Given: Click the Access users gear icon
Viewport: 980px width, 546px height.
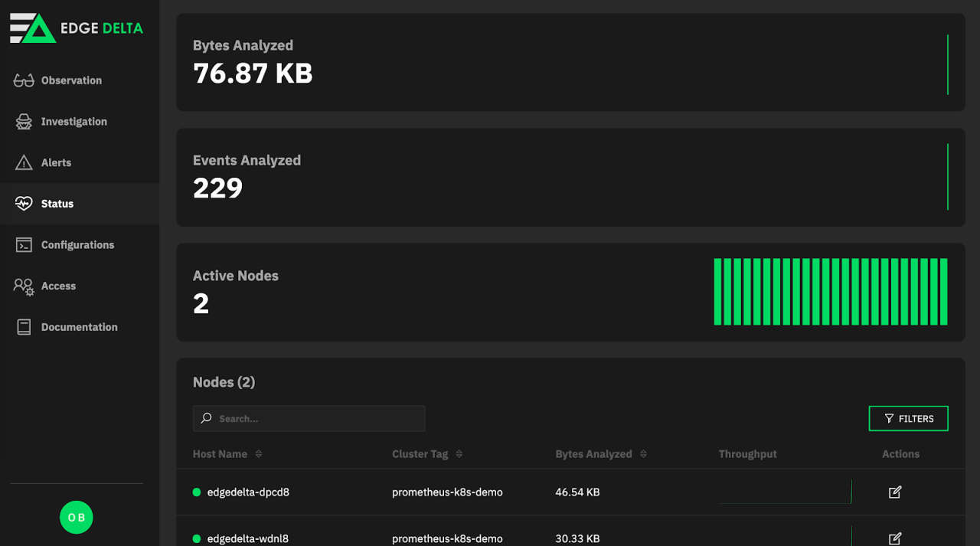Looking at the screenshot, I should coord(24,286).
